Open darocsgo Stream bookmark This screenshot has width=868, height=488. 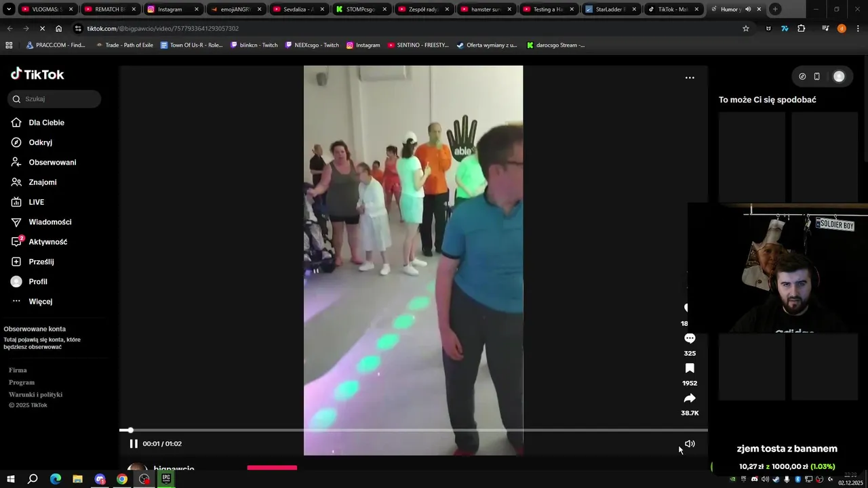[x=555, y=45]
